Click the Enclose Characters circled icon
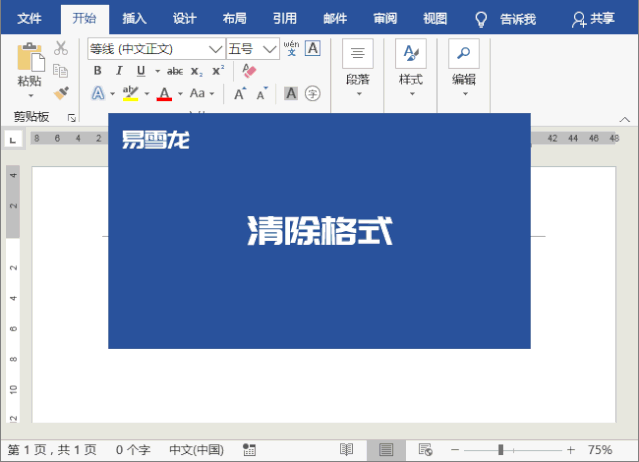 click(x=313, y=94)
